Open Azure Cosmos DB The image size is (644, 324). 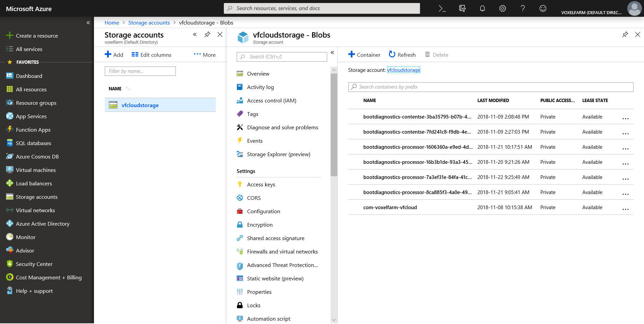pyautogui.click(x=37, y=156)
